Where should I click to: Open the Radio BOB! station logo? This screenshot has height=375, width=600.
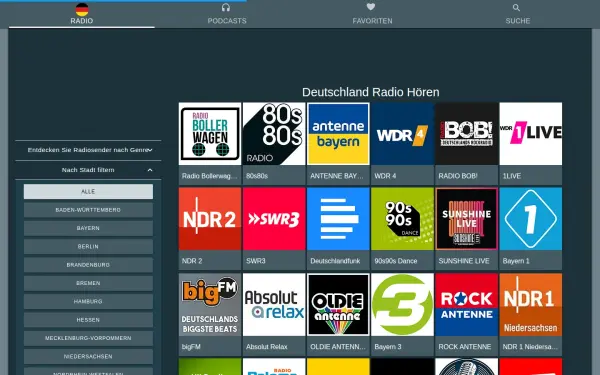tap(466, 134)
